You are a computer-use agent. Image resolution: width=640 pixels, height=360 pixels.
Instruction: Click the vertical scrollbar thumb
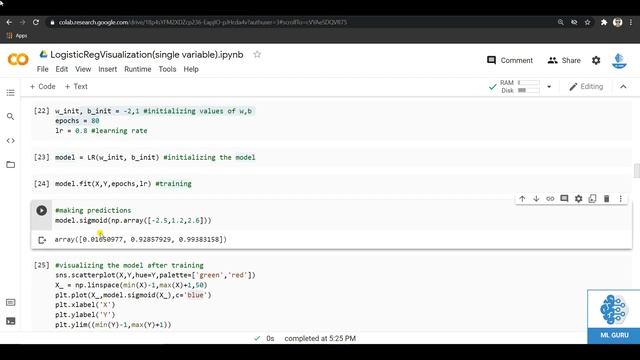point(636,171)
